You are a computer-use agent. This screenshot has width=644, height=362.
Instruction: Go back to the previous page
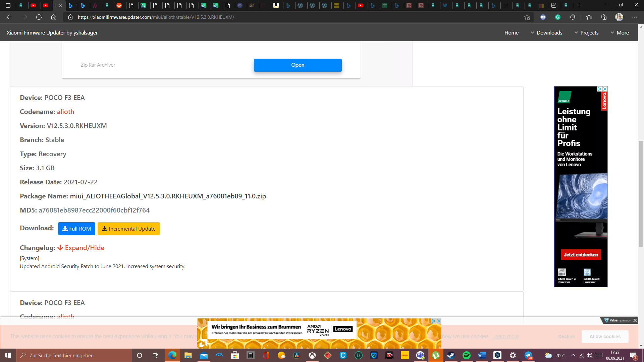click(9, 17)
